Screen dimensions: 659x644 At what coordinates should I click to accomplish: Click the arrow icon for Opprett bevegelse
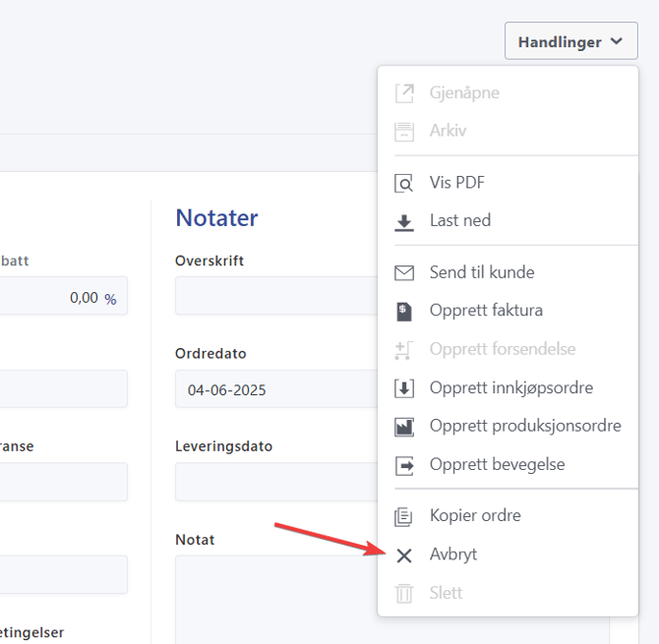[x=404, y=465]
